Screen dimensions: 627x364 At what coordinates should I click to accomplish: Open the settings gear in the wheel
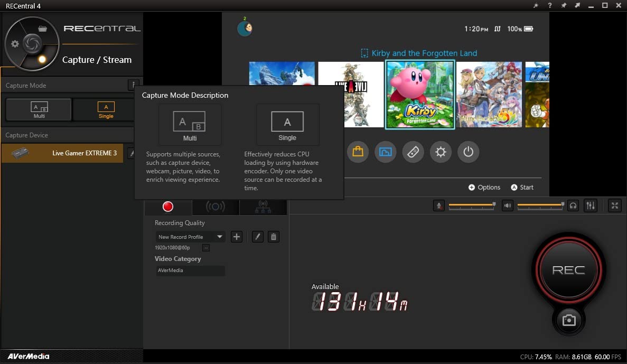(15, 44)
